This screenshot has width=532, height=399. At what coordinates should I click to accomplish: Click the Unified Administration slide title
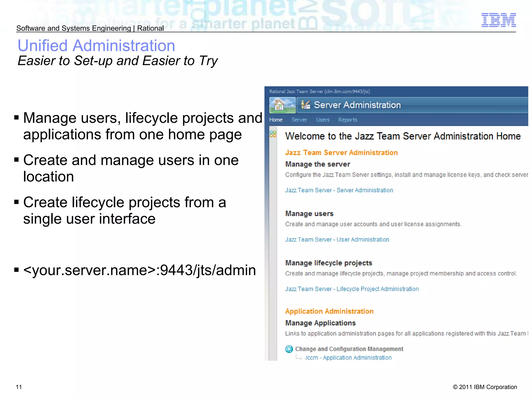tap(96, 46)
